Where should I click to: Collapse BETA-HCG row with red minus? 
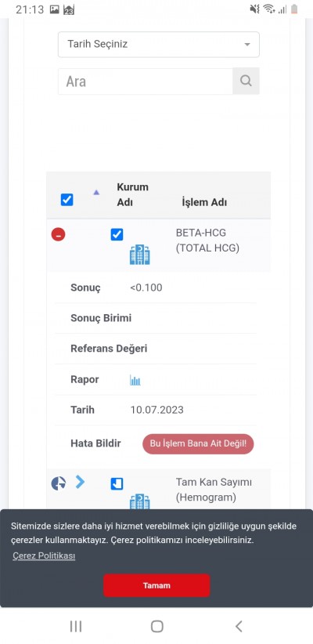click(58, 234)
